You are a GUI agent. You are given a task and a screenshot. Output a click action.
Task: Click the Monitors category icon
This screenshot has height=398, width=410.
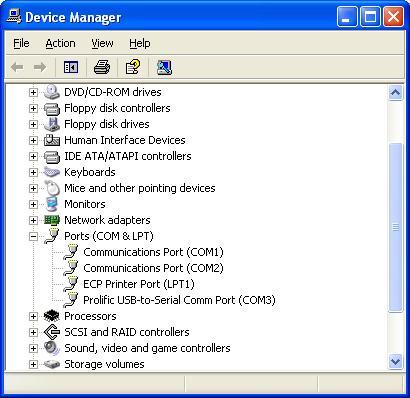(x=52, y=204)
